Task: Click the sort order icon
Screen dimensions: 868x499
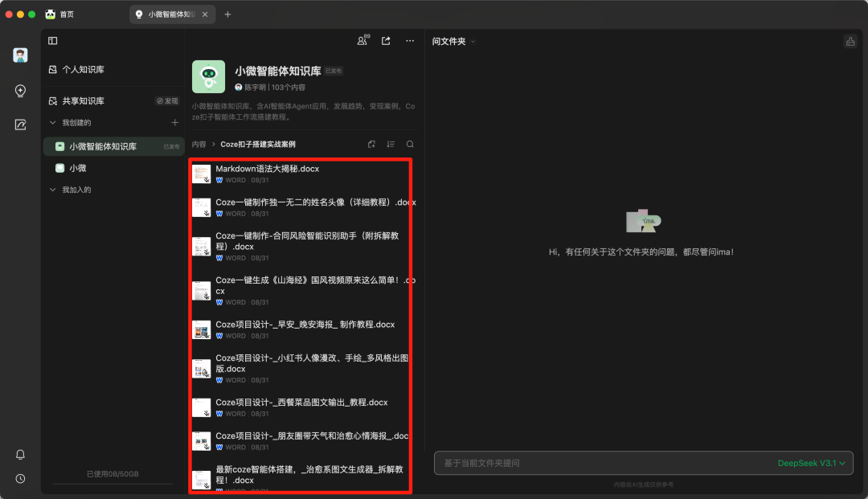Action: pyautogui.click(x=391, y=145)
